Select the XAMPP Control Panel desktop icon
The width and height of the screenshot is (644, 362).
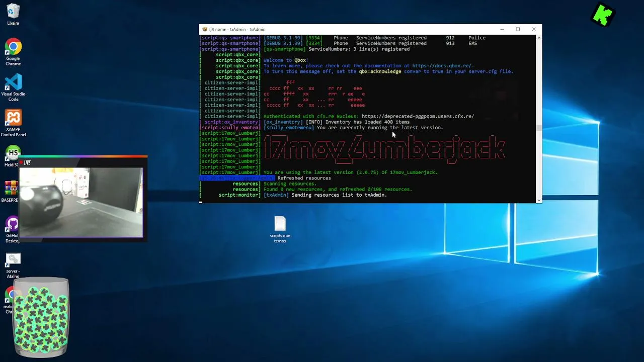point(13,123)
